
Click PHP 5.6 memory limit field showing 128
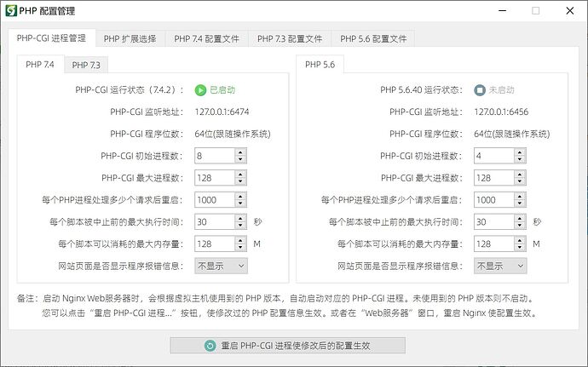[494, 244]
